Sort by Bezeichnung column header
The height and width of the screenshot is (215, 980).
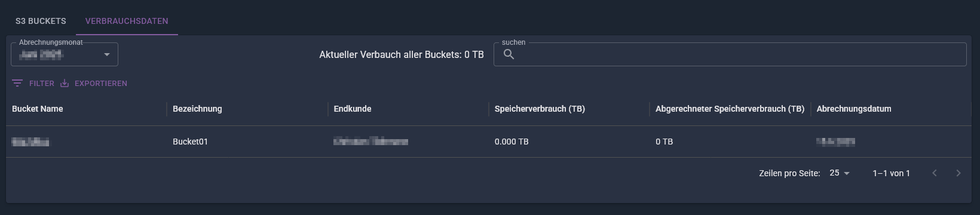197,109
